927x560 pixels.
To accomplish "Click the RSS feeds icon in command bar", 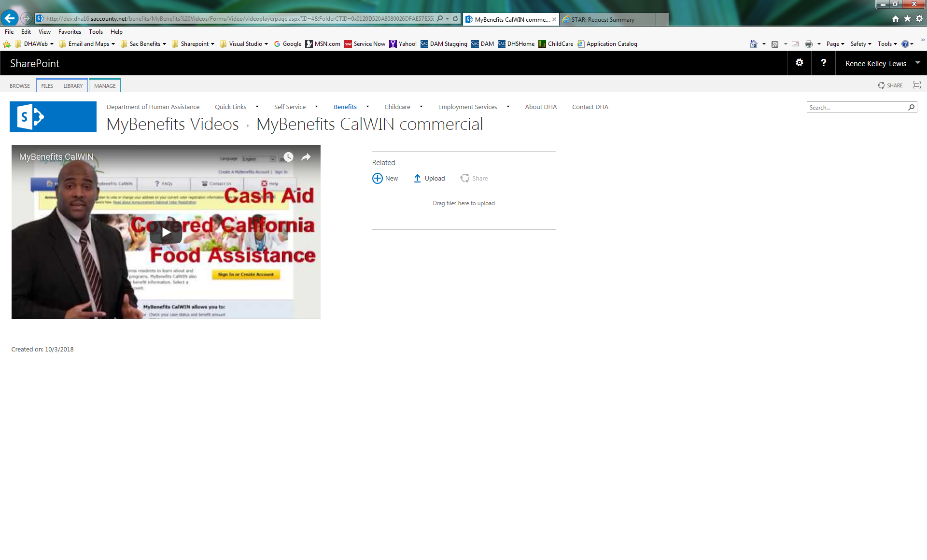I will click(775, 44).
